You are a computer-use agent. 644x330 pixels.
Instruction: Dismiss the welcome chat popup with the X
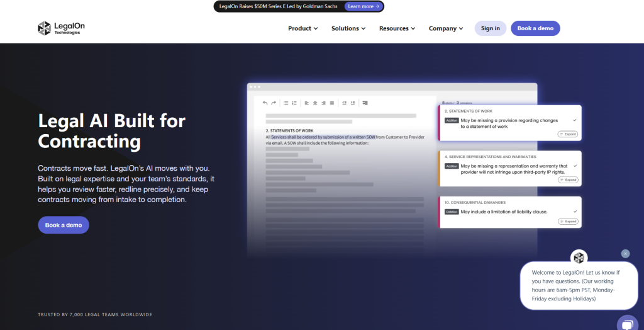pos(626,253)
